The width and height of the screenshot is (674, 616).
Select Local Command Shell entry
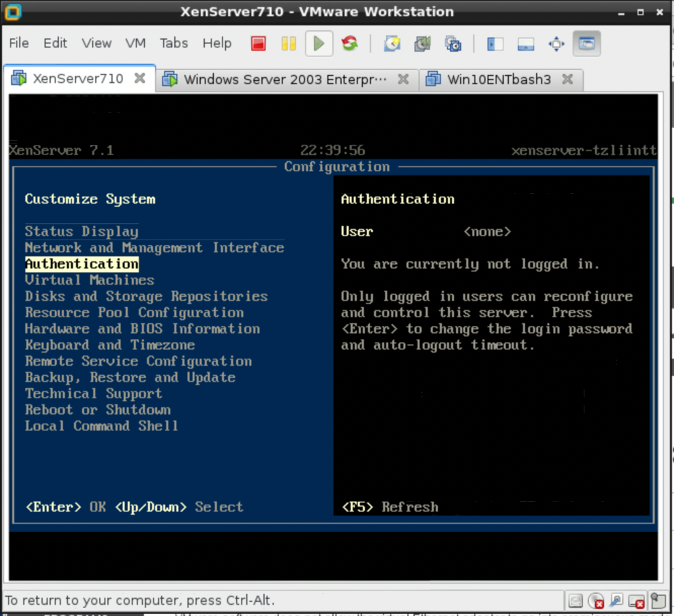pyautogui.click(x=101, y=426)
